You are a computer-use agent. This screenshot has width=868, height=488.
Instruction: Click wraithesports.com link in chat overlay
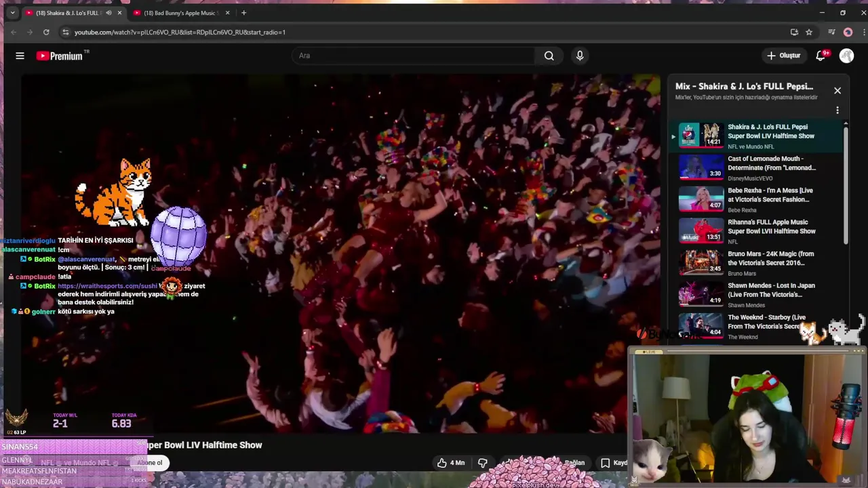[108, 286]
